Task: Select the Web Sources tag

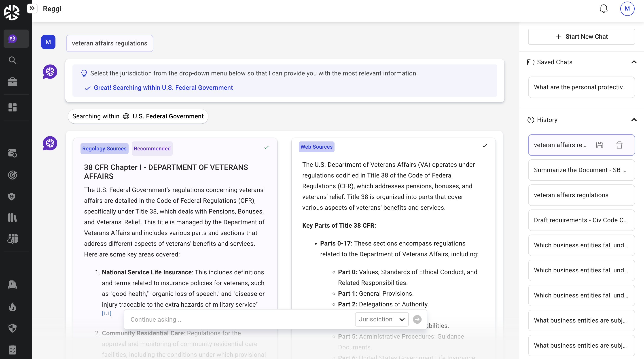Action: click(x=316, y=147)
